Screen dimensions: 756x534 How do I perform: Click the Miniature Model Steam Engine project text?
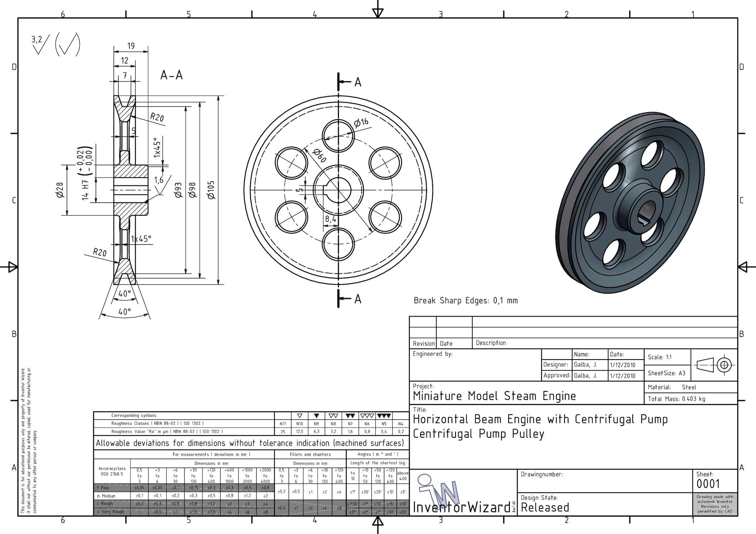pos(494,396)
